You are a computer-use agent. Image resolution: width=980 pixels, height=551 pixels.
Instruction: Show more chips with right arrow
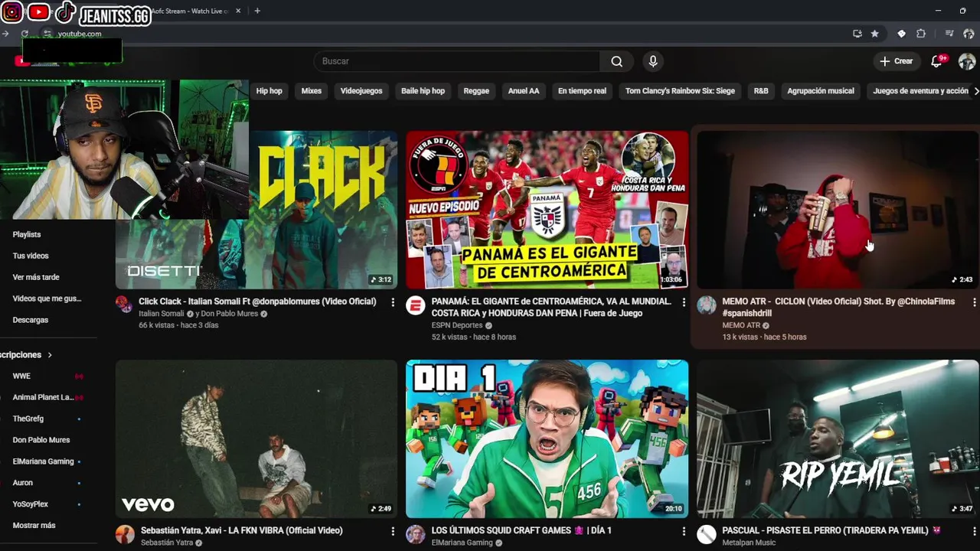pos(975,91)
